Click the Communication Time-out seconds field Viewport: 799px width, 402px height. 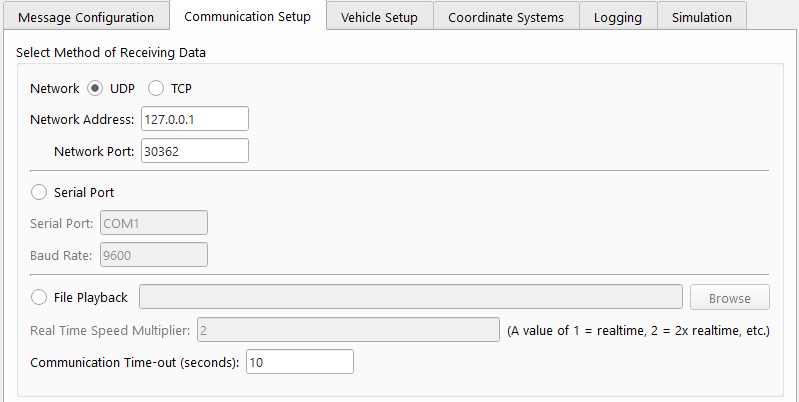299,362
